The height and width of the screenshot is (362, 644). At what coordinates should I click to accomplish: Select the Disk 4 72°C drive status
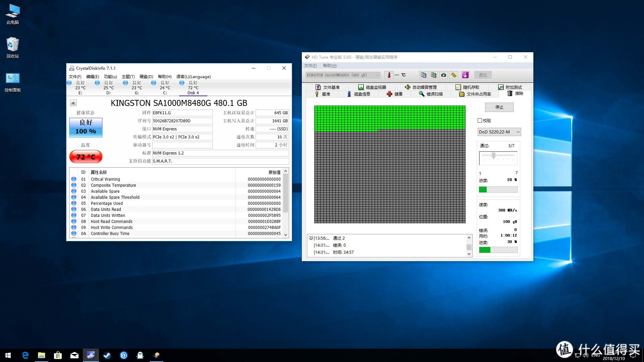point(193,88)
